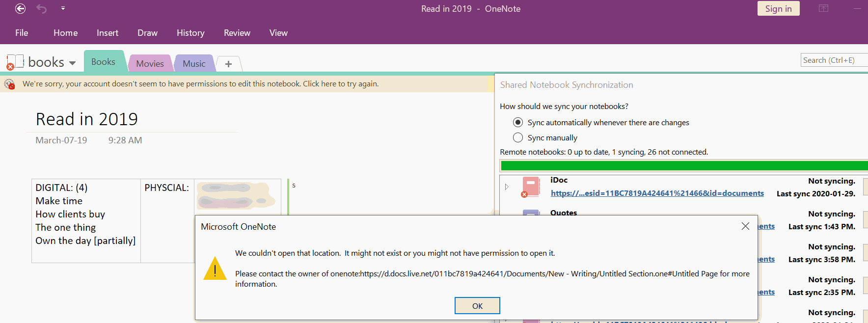Click the Sign in button
Screen dimensions: 868x323
(778, 8)
